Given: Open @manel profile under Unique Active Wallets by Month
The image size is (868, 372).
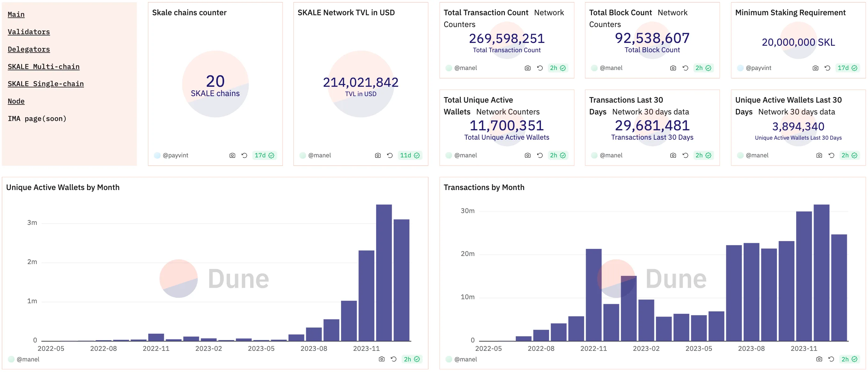Looking at the screenshot, I should pos(28,360).
